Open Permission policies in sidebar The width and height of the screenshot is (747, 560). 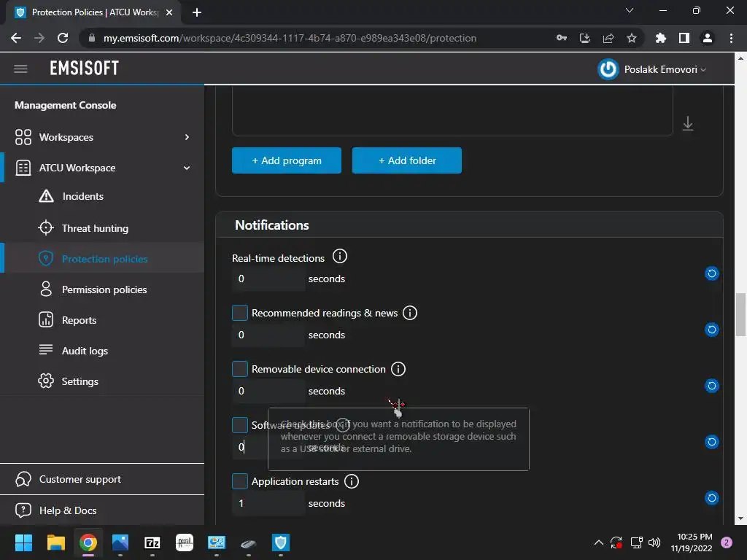(x=104, y=289)
